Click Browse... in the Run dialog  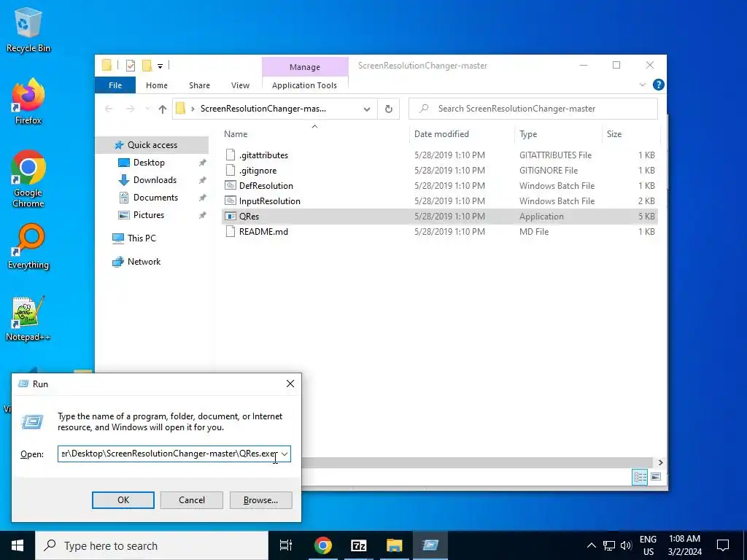point(260,500)
